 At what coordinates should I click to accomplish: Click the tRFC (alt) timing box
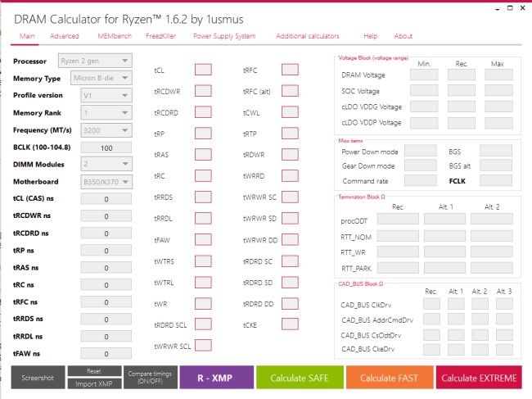coord(290,91)
